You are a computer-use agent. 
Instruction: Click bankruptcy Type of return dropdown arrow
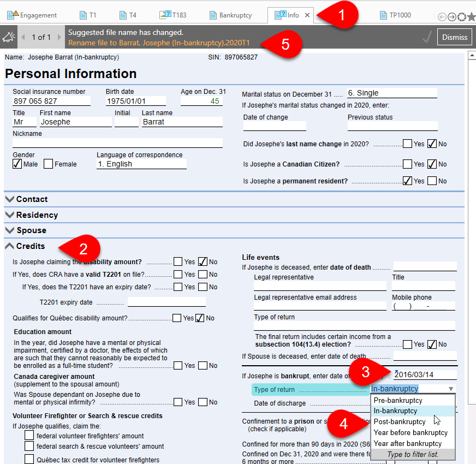pos(451,389)
